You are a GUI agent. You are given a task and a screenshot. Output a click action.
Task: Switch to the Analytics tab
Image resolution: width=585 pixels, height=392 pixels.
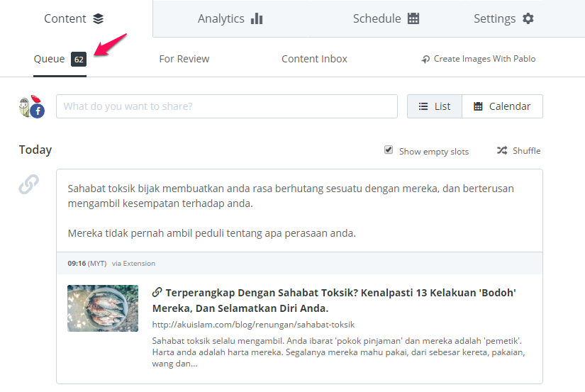230,19
